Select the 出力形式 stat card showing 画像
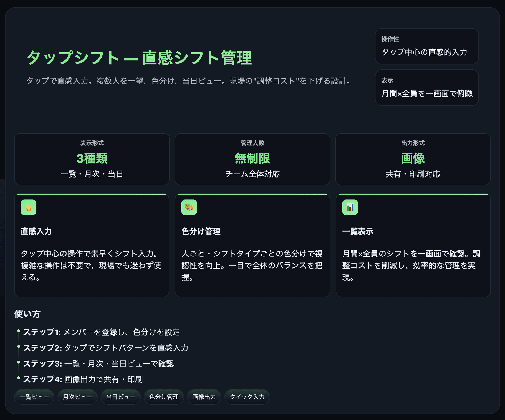Image resolution: width=505 pixels, height=420 pixels. pos(413,159)
